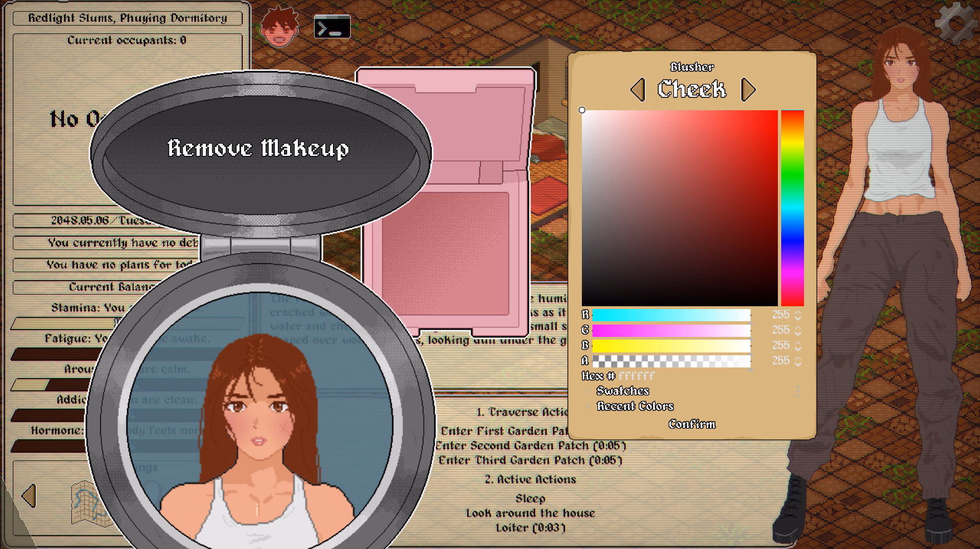The width and height of the screenshot is (980, 549).
Task: Adjust the G green channel slider
Action: pos(672,331)
